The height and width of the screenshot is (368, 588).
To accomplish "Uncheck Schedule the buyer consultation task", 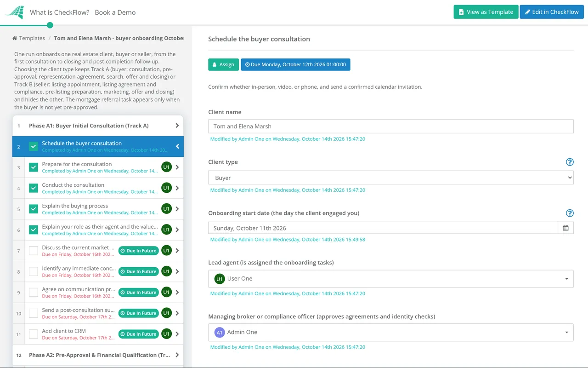I will (x=34, y=147).
